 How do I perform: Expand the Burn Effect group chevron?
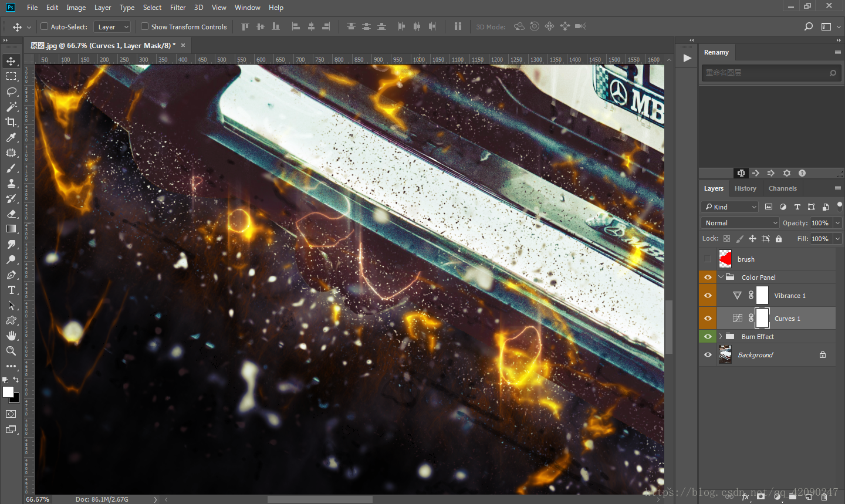tap(721, 336)
